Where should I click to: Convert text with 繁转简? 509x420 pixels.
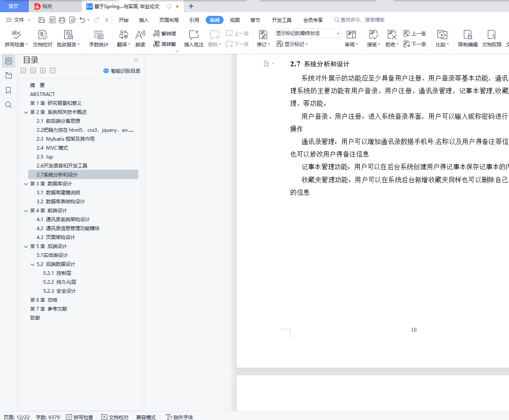click(165, 33)
